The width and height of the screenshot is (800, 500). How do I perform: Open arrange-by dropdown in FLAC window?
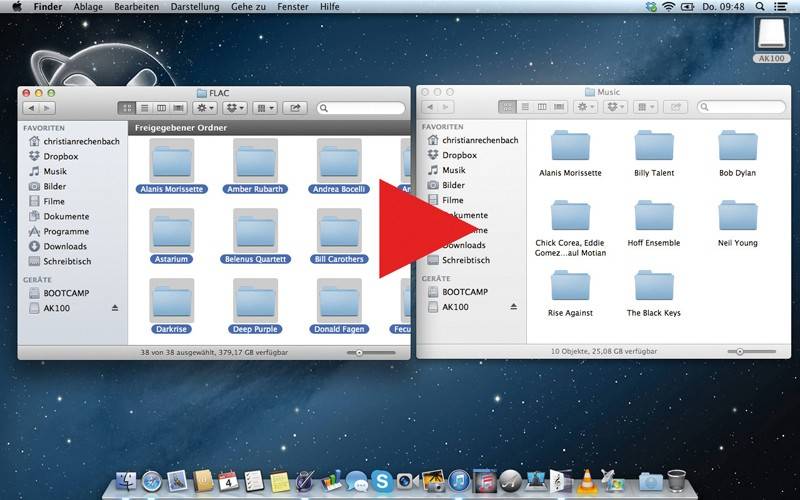pyautogui.click(x=265, y=108)
